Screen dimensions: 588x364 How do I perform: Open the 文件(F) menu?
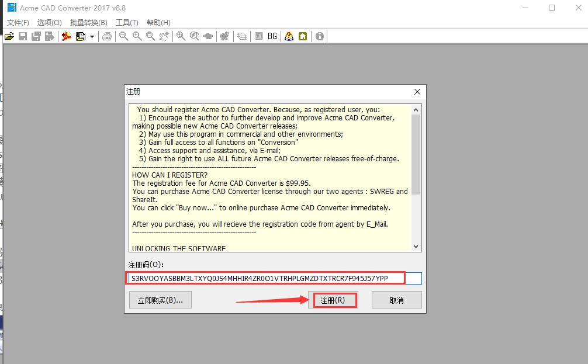point(18,22)
